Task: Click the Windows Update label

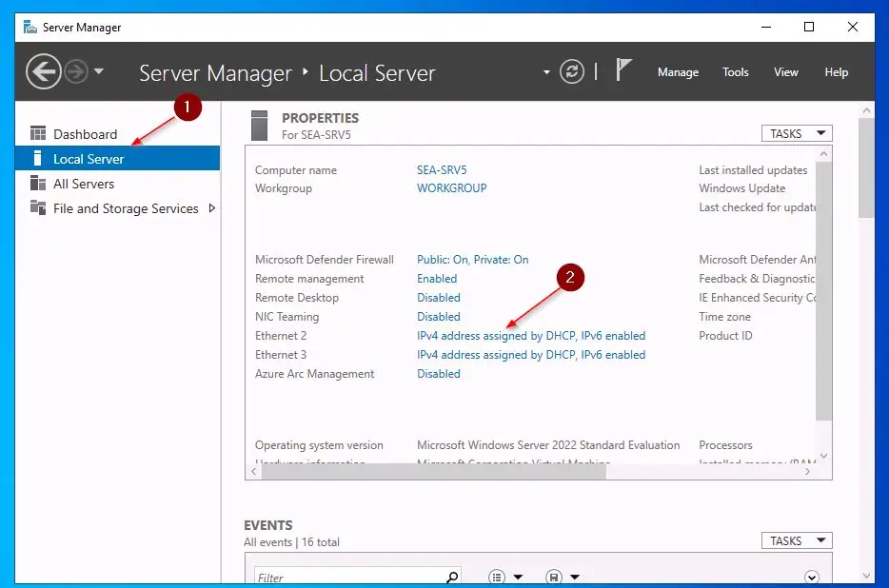Action: [x=741, y=187]
